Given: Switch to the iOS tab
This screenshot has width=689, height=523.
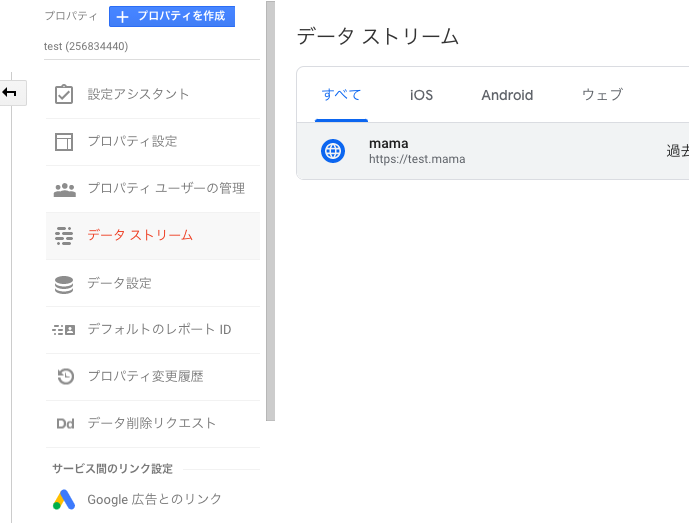Looking at the screenshot, I should click(x=421, y=95).
